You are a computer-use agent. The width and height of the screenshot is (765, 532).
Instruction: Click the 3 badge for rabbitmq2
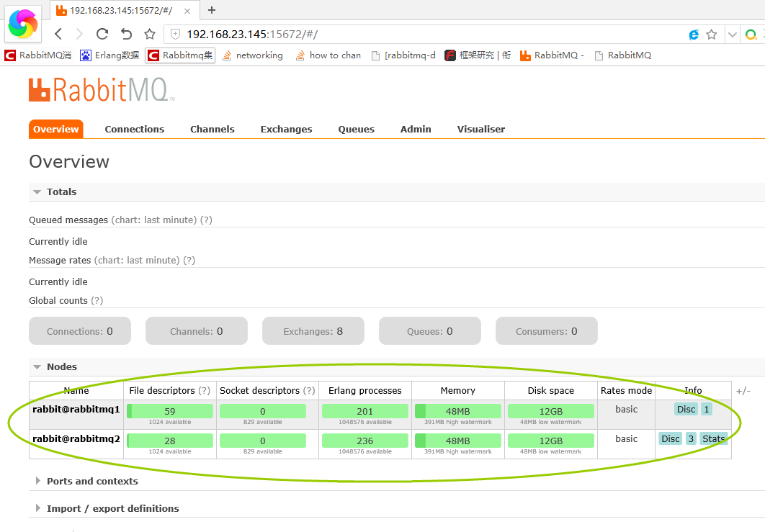tap(691, 438)
